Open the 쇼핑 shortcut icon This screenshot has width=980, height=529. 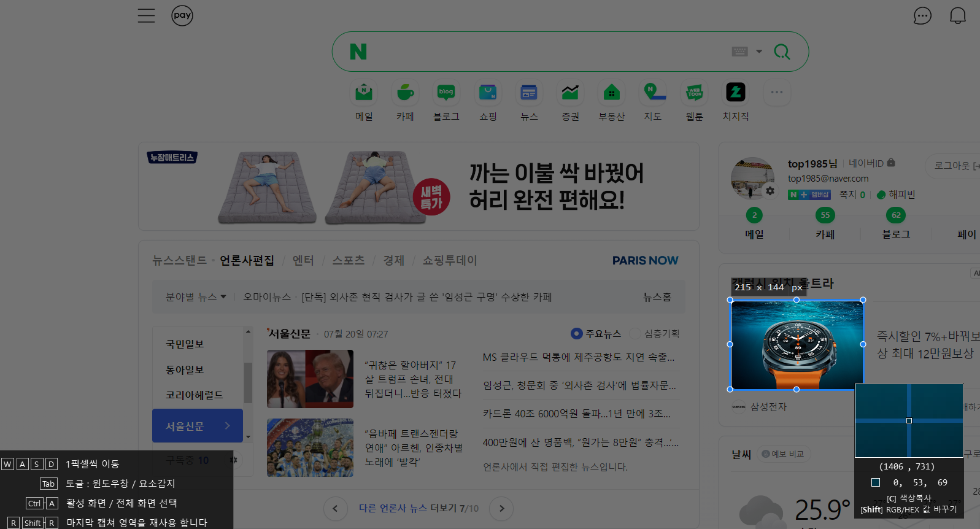pyautogui.click(x=488, y=93)
